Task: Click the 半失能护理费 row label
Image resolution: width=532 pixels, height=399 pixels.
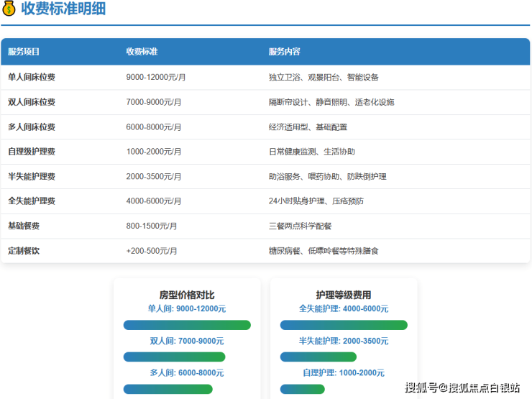Action: click(x=32, y=177)
